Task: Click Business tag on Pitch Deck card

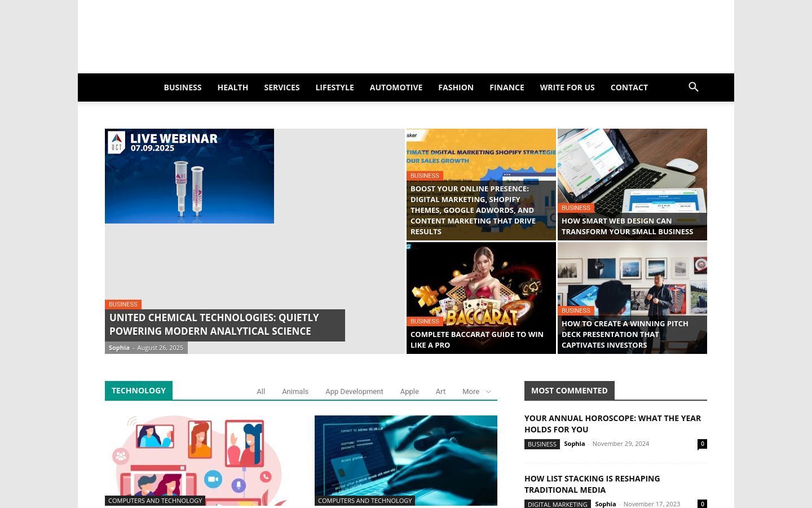Action: (x=576, y=310)
